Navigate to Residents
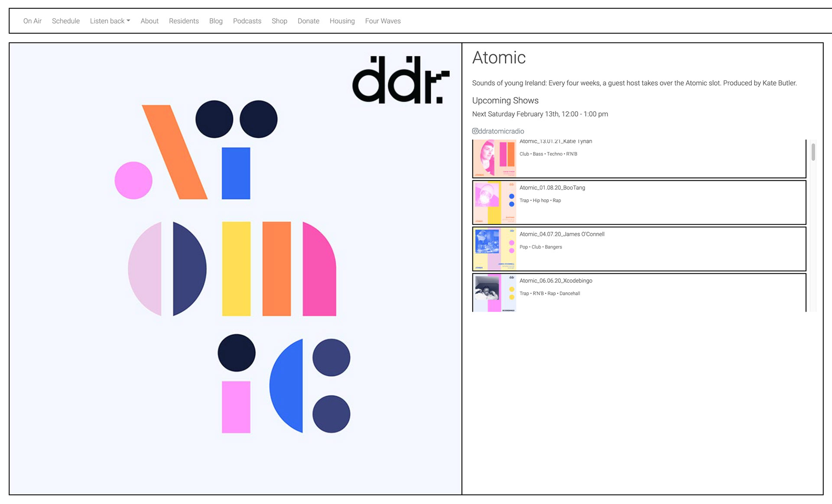 (x=184, y=21)
